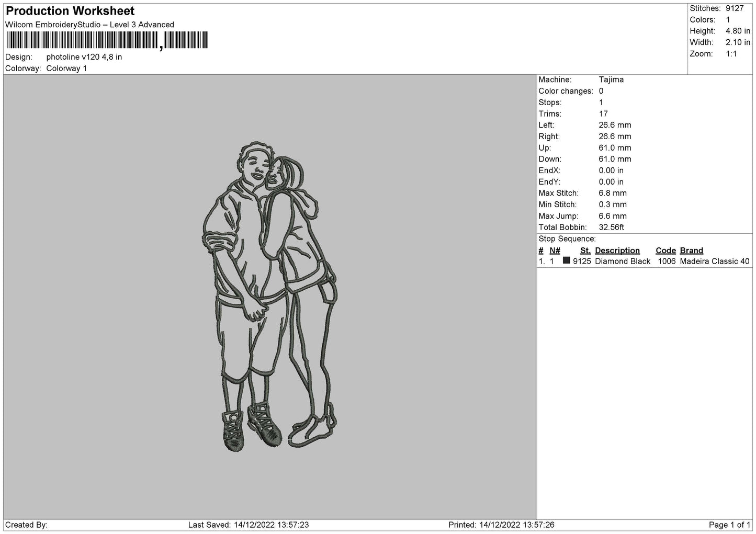The height and width of the screenshot is (534, 756).
Task: Click the Description column header
Action: pyautogui.click(x=617, y=251)
